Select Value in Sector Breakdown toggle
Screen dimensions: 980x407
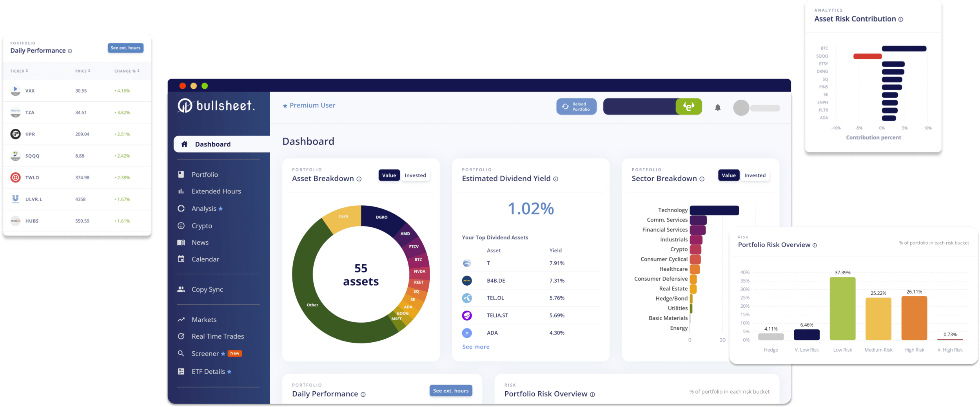[x=729, y=175]
